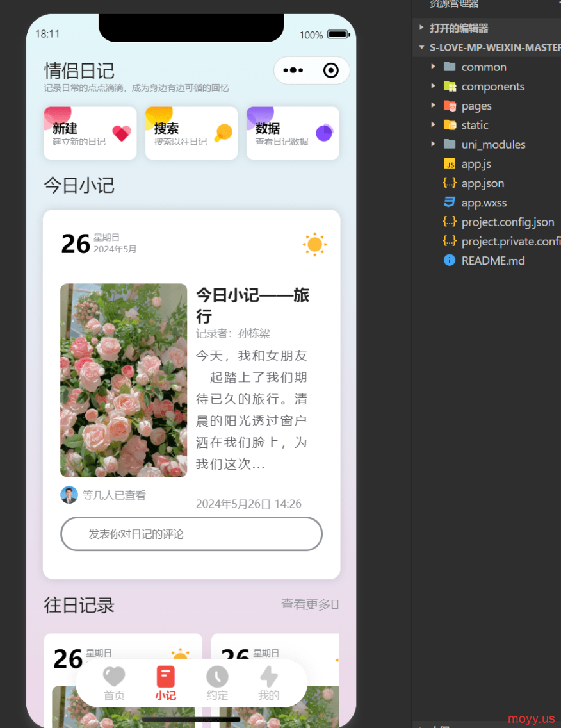Open the project.config.json file name
Image resolution: width=561 pixels, height=728 pixels.
pyautogui.click(x=508, y=222)
